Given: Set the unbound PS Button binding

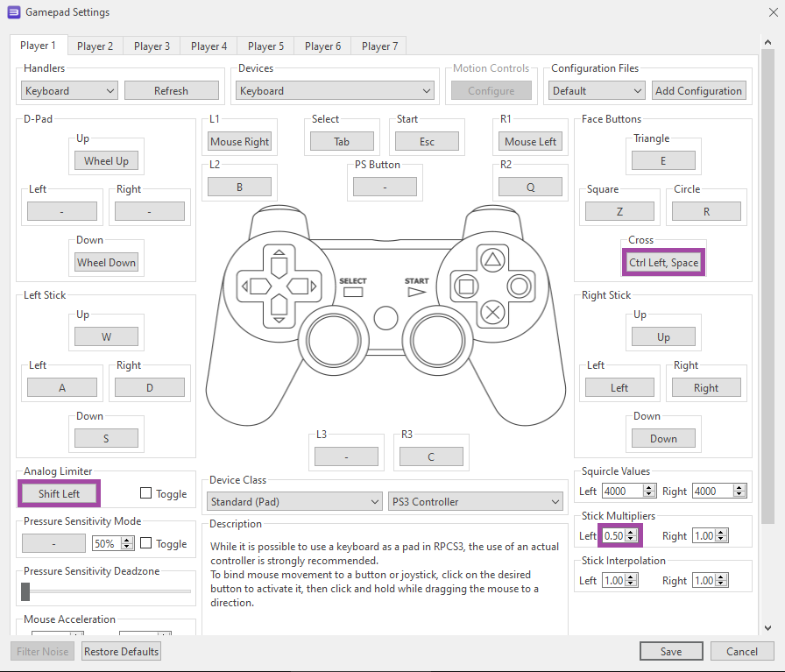Looking at the screenshot, I should [385, 187].
